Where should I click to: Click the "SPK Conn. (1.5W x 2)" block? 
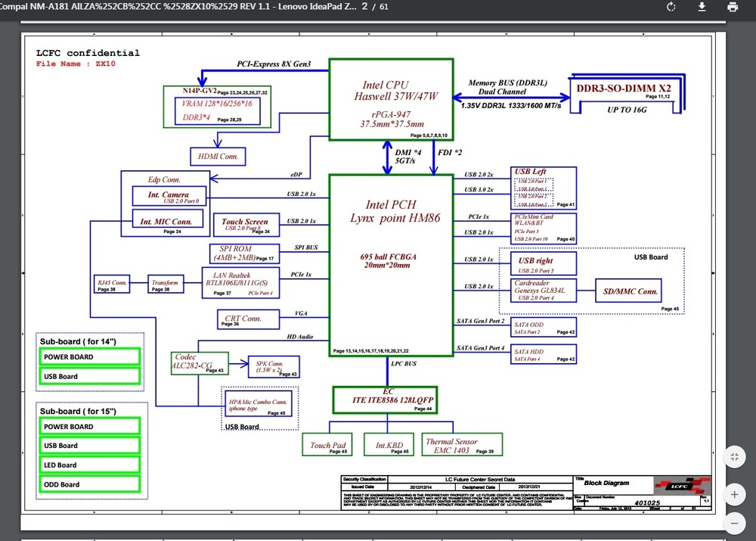coord(274,367)
